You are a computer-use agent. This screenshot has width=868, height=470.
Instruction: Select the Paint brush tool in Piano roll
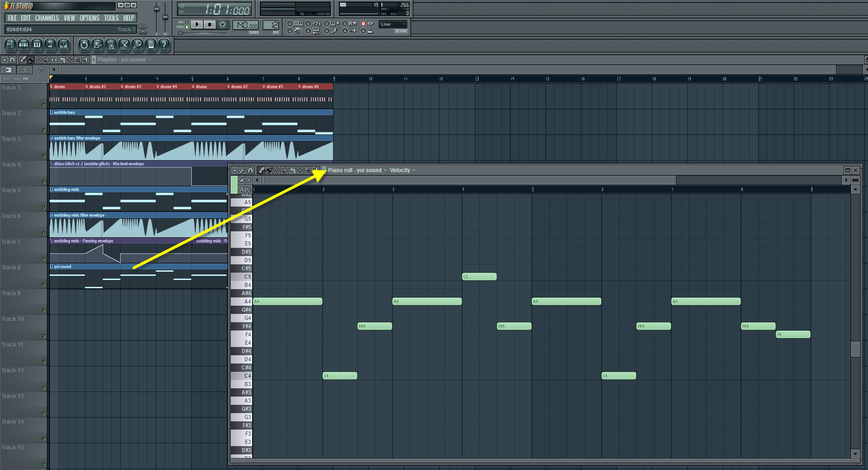[269, 170]
